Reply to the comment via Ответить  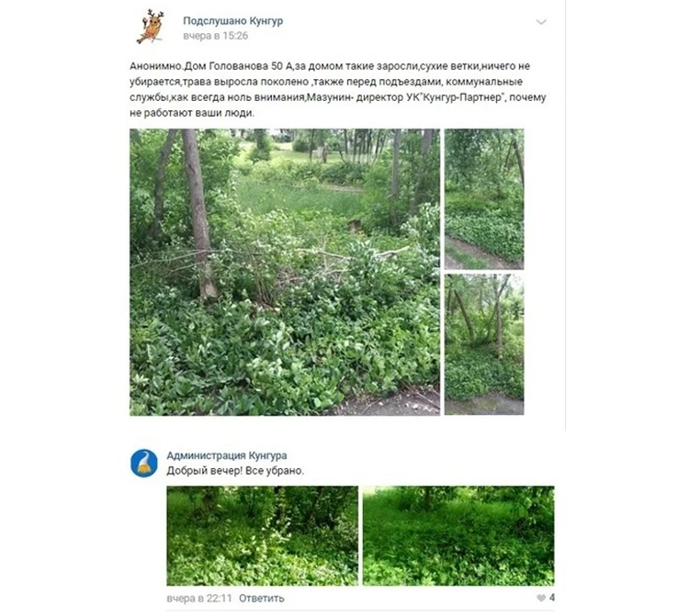coord(262,598)
